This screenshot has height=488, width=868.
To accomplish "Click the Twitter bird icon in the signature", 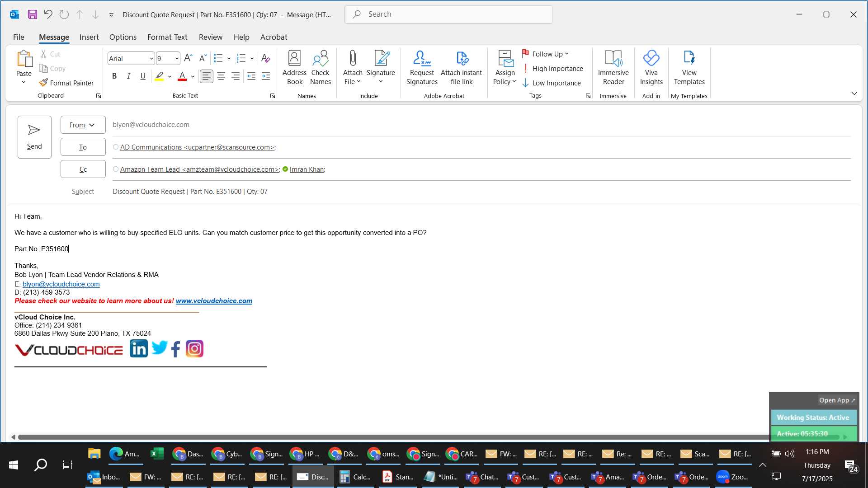I will pos(160,347).
